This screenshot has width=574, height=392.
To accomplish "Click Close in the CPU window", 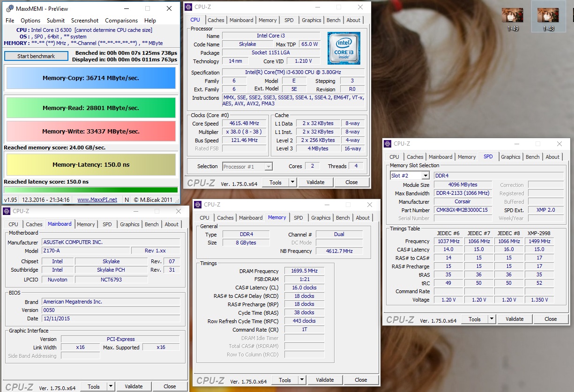I will [x=351, y=182].
